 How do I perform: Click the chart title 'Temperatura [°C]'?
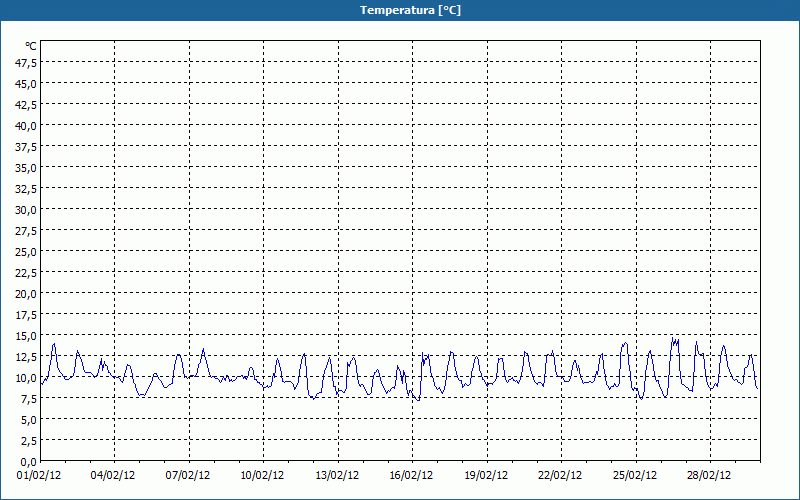[x=410, y=10]
